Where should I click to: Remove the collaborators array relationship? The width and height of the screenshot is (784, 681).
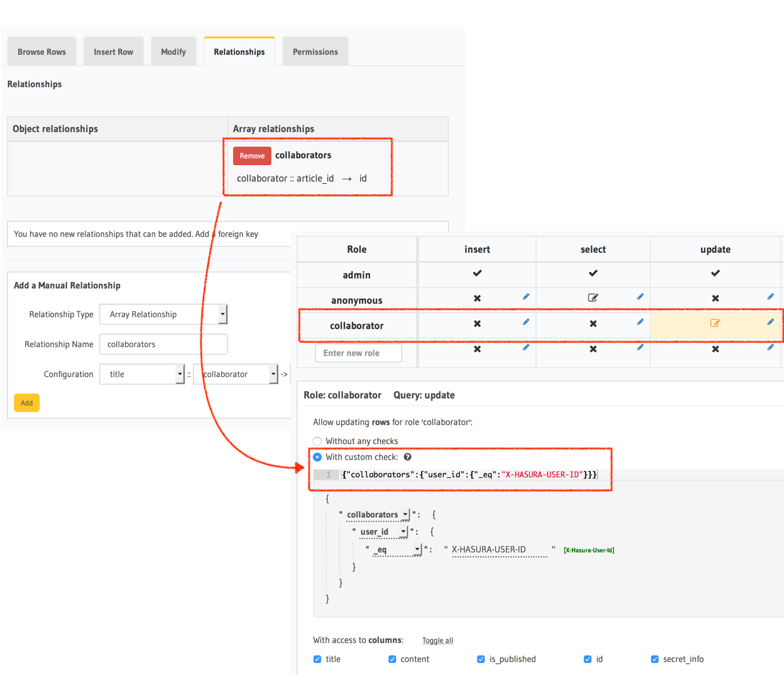[252, 156]
